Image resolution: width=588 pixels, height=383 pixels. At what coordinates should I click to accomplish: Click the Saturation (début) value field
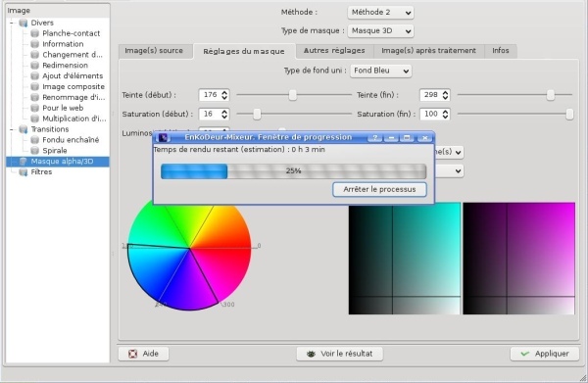209,114
